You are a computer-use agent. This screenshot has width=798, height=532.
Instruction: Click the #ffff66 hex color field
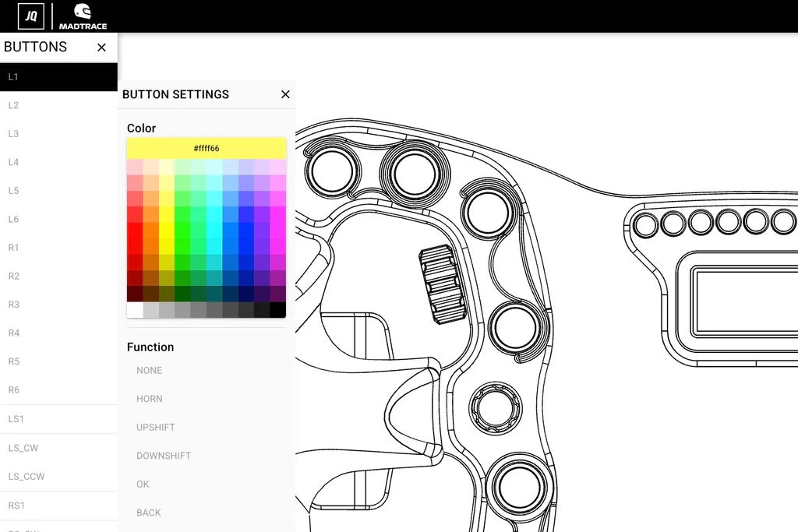206,147
